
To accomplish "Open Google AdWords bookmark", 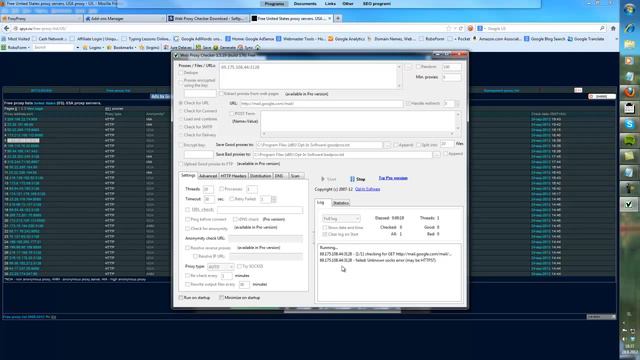I will (198, 39).
